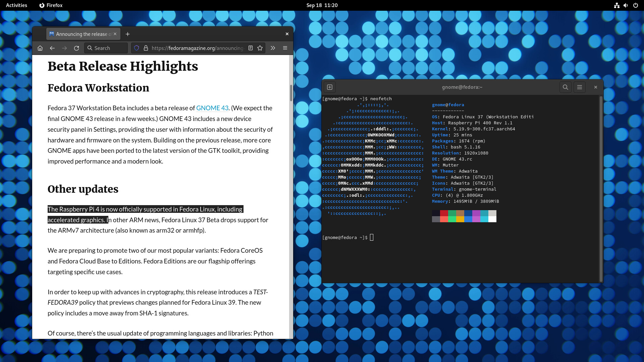Click the gnome@fedora title in neofetch output

point(448,105)
